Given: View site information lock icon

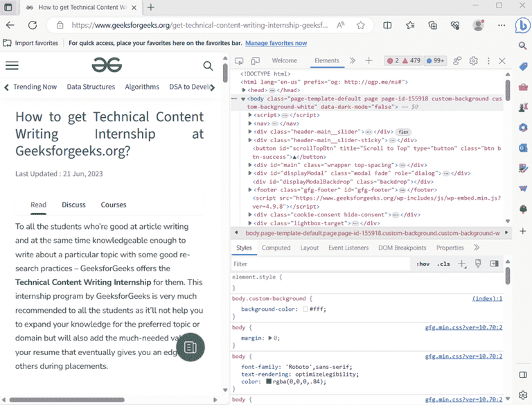Looking at the screenshot, I should coord(60,25).
